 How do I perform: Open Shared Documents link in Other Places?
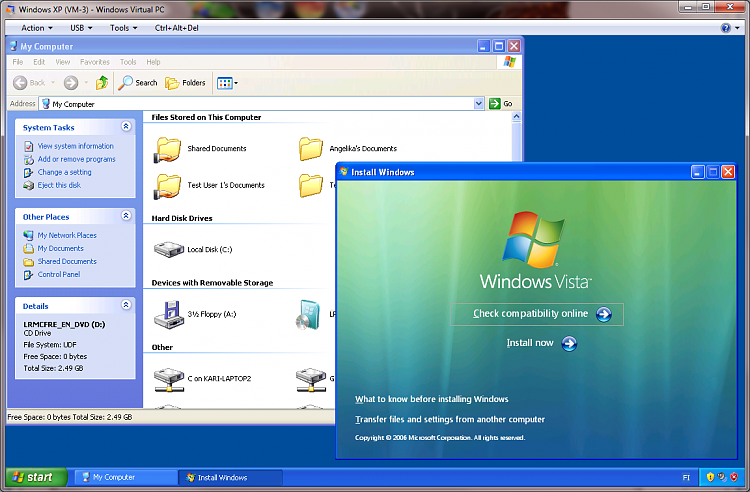coord(67,261)
